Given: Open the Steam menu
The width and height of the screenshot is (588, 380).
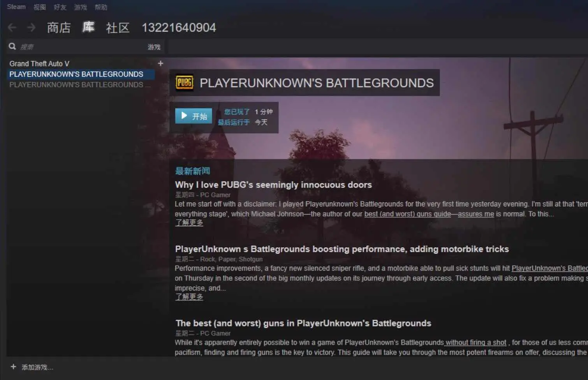Looking at the screenshot, I should pos(16,7).
